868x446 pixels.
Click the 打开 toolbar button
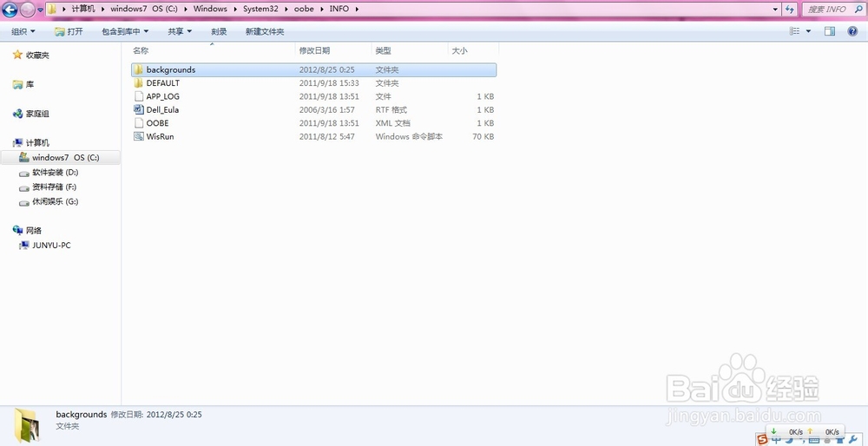click(69, 31)
